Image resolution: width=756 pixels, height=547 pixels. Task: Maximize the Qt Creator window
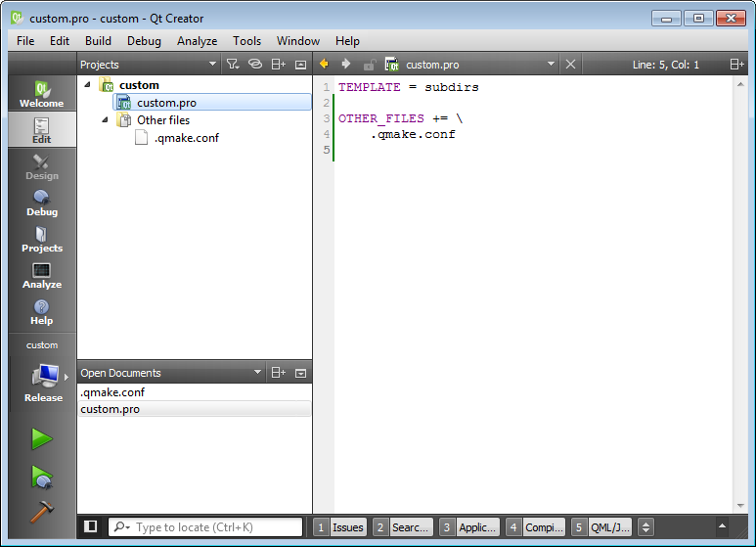(698, 19)
